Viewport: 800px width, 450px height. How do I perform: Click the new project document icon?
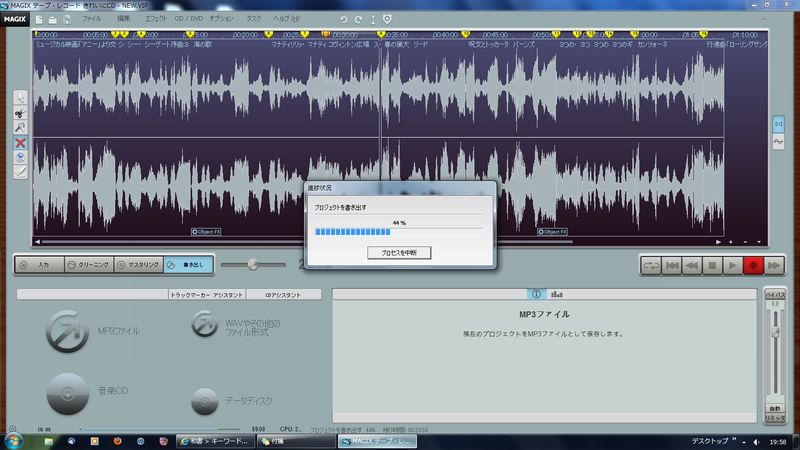tap(39, 19)
